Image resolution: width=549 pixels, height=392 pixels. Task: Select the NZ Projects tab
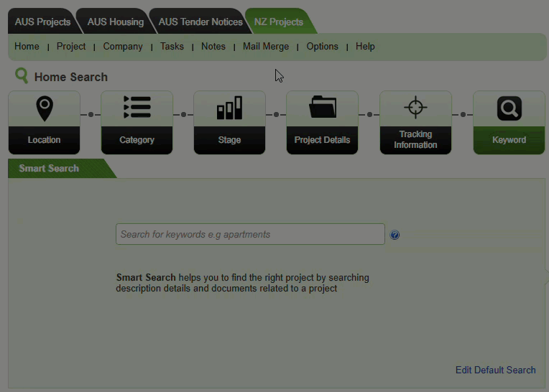[x=279, y=22]
